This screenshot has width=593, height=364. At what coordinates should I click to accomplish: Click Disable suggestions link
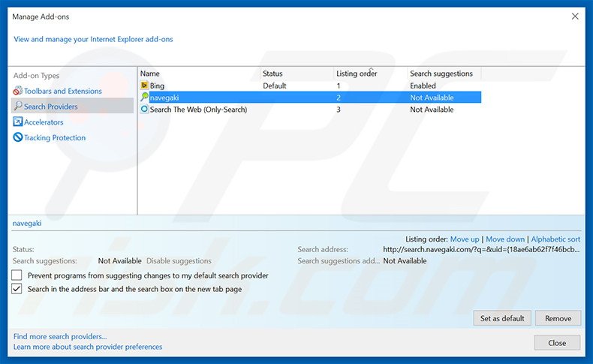pos(179,261)
